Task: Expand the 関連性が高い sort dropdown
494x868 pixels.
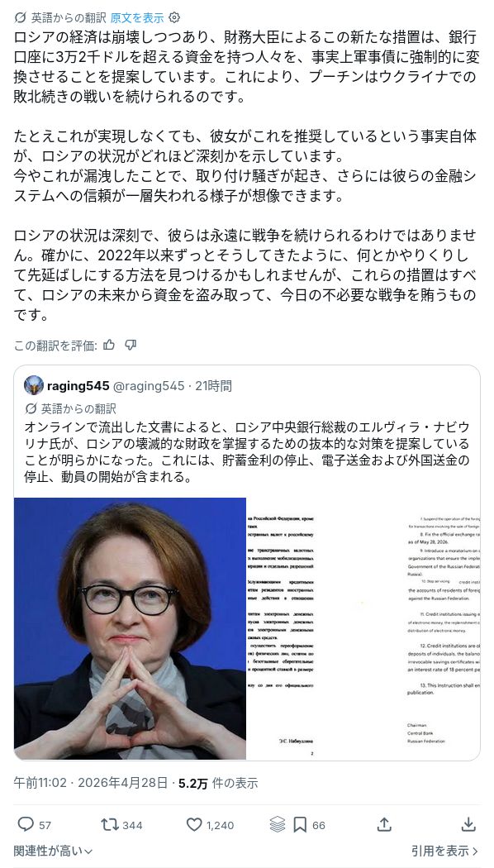Action: 53,851
